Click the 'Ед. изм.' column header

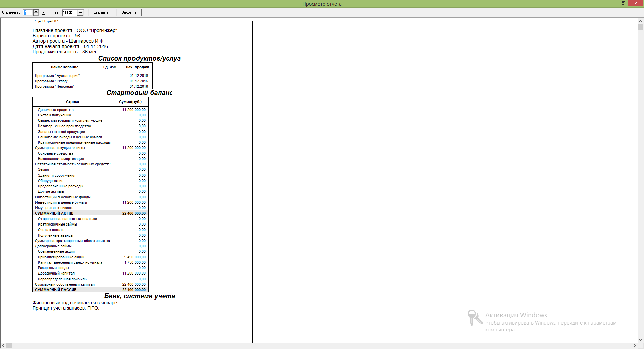pos(110,67)
